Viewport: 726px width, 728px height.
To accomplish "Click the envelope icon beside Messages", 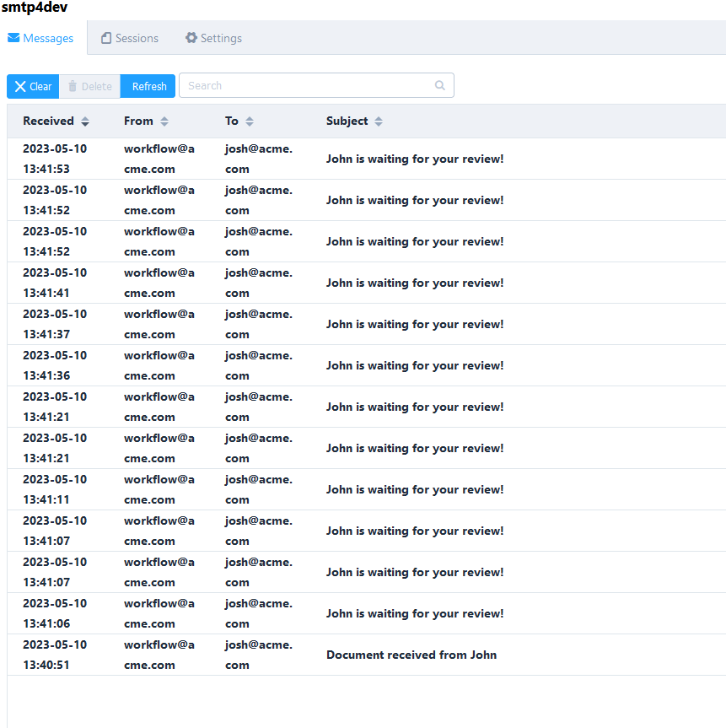I will coord(13,38).
